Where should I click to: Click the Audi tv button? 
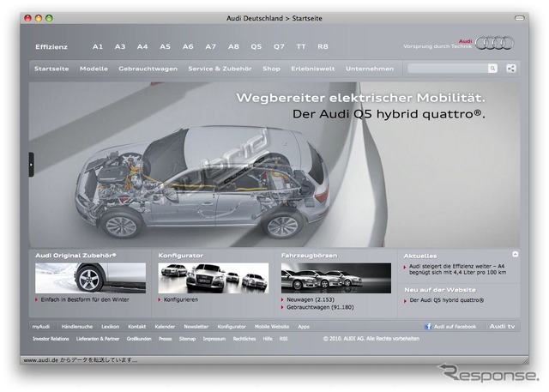click(502, 326)
